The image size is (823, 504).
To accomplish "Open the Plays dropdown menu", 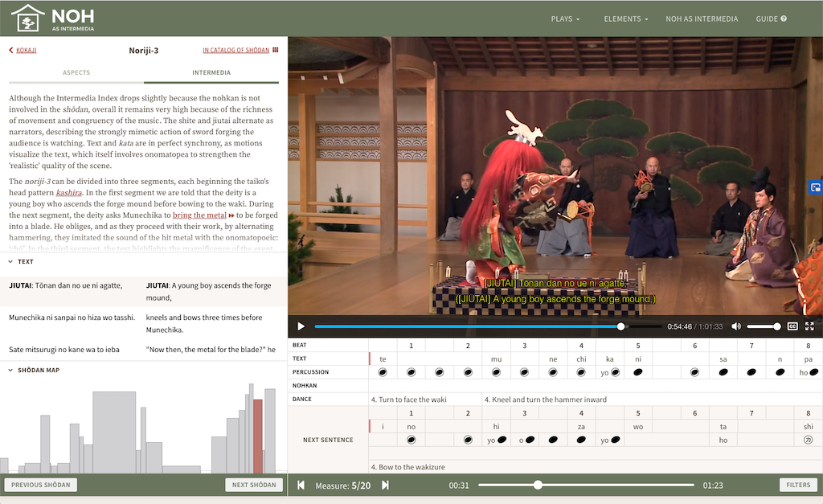I will click(566, 18).
